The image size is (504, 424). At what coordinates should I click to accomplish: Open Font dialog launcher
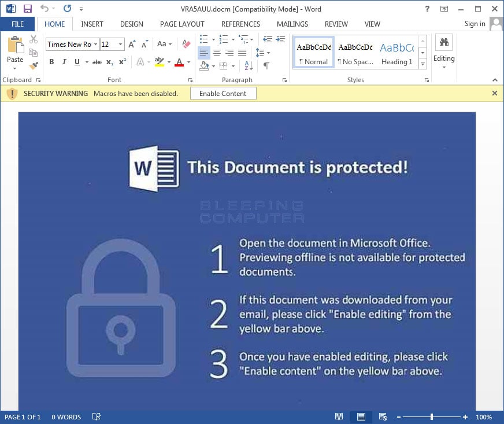(190, 80)
